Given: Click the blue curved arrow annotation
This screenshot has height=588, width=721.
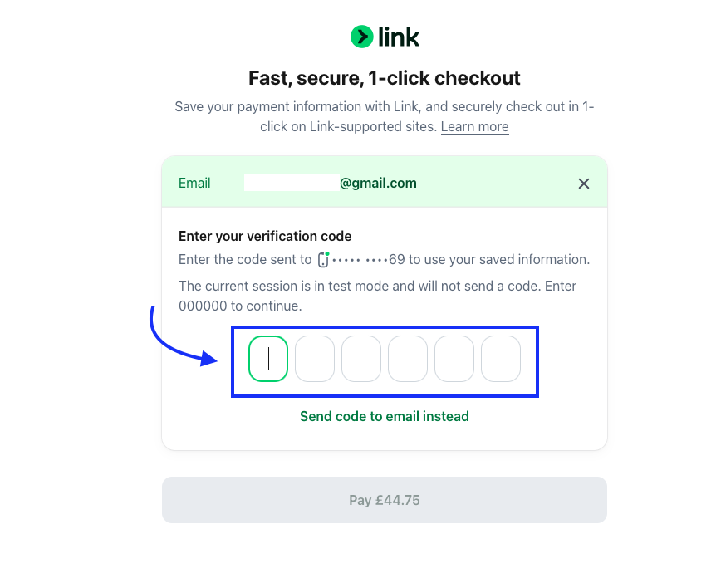Looking at the screenshot, I should click(174, 341).
